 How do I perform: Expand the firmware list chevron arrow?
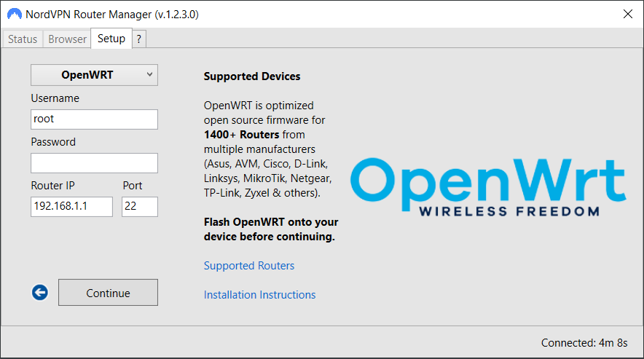149,74
